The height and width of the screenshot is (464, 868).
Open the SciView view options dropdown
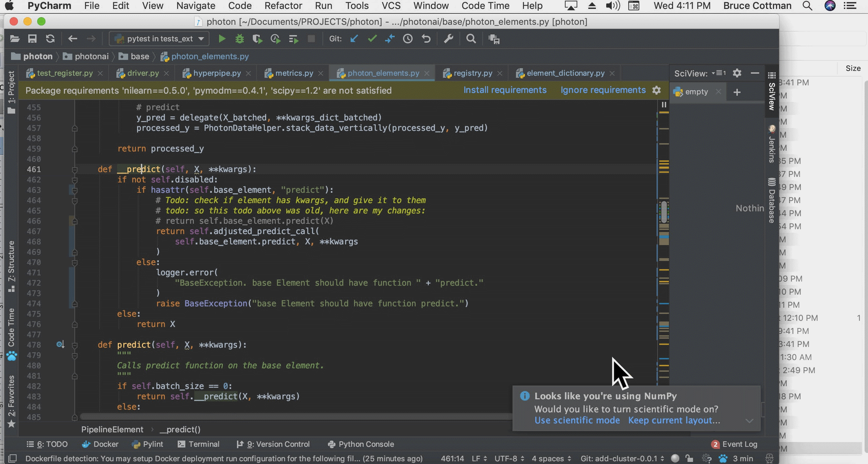(x=719, y=73)
